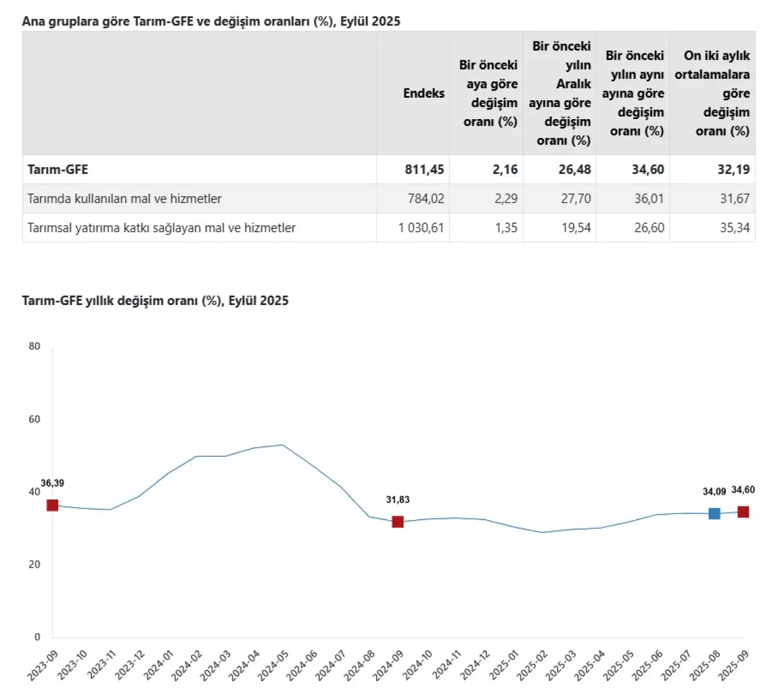Click the 811,45 index cell
Screen dimensions: 778x700
tap(424, 170)
